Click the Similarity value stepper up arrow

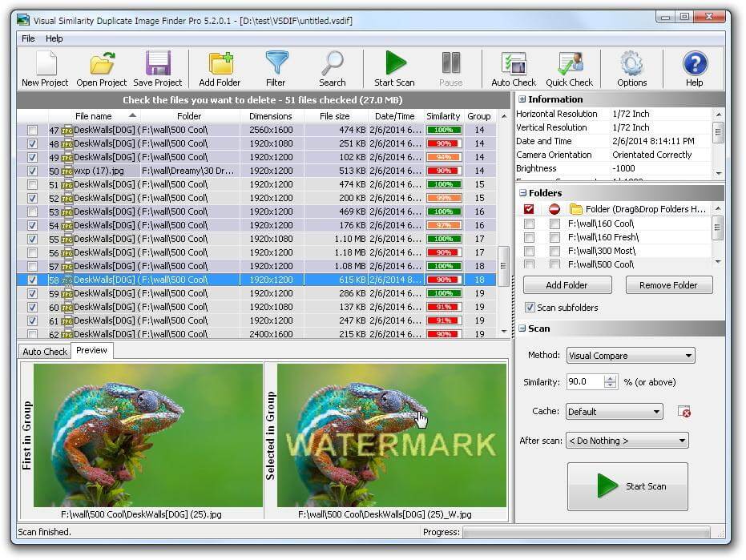point(610,377)
